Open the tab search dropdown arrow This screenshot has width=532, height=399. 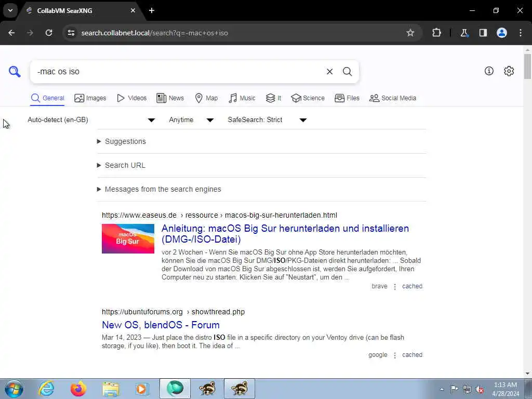(x=10, y=10)
